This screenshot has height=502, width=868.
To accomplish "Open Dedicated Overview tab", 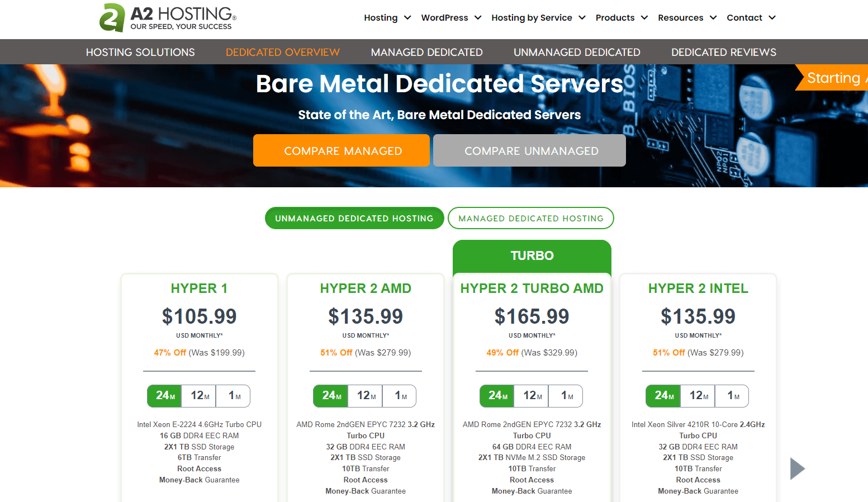I will pyautogui.click(x=282, y=52).
